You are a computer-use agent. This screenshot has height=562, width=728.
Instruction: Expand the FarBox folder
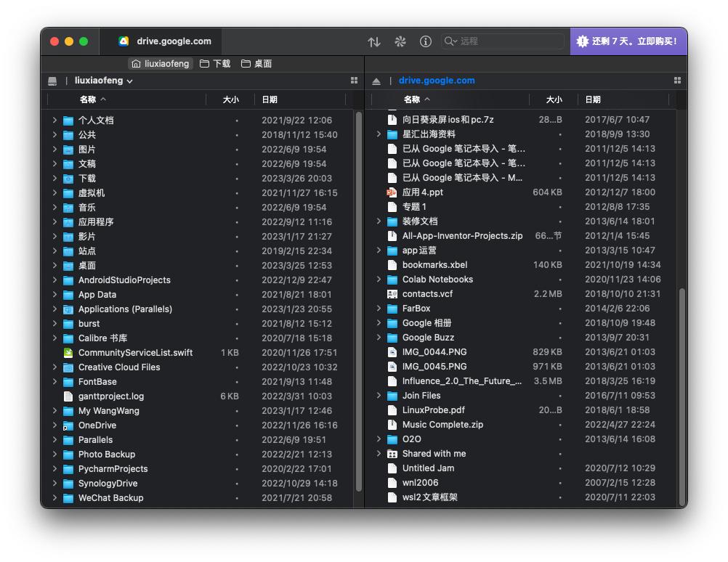[379, 308]
